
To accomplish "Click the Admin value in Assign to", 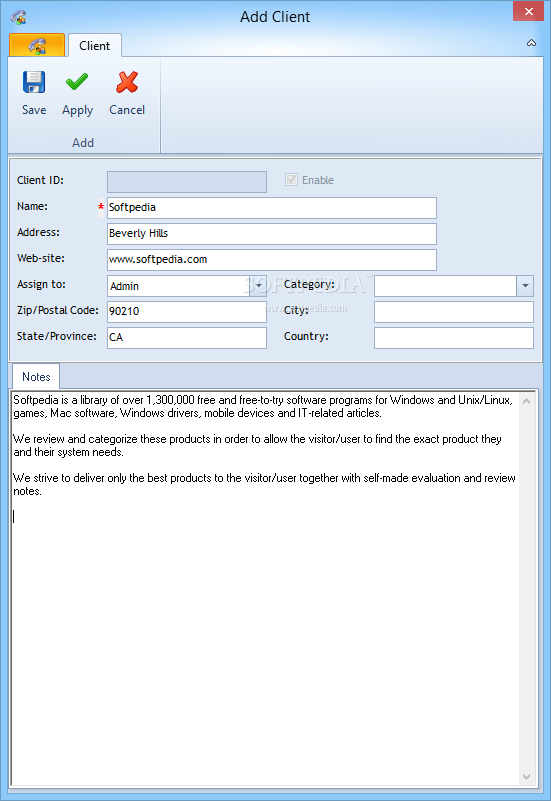I will coord(125,286).
